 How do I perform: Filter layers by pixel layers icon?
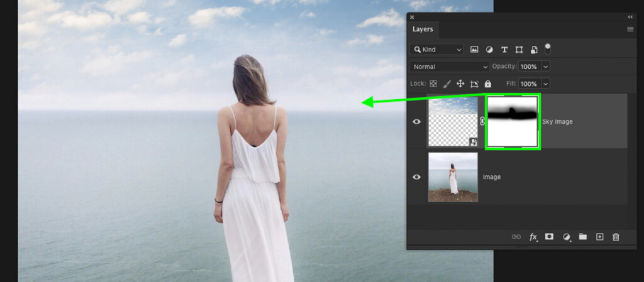[x=474, y=50]
